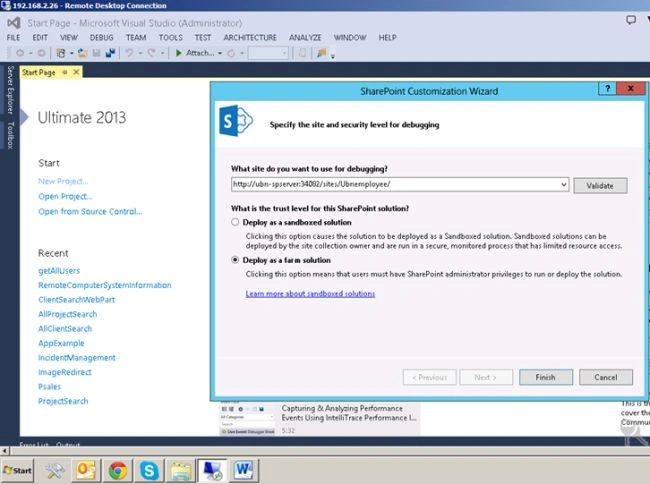This screenshot has height=484, width=650.
Task: Open the FILE menu
Action: [13, 38]
